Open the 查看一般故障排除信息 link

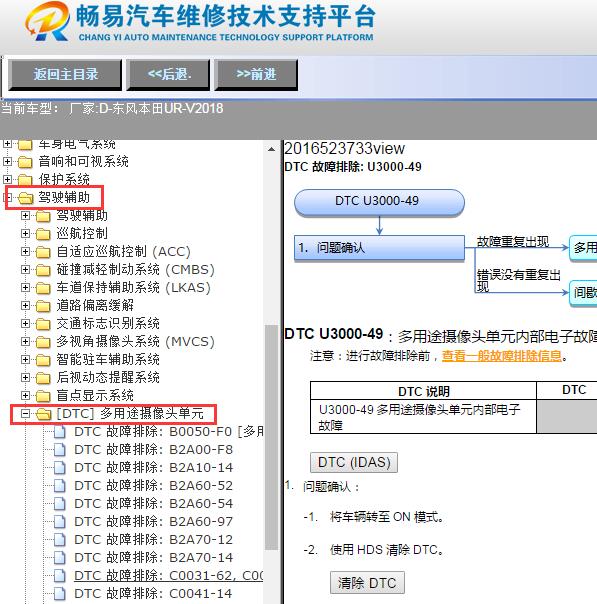pos(501,356)
